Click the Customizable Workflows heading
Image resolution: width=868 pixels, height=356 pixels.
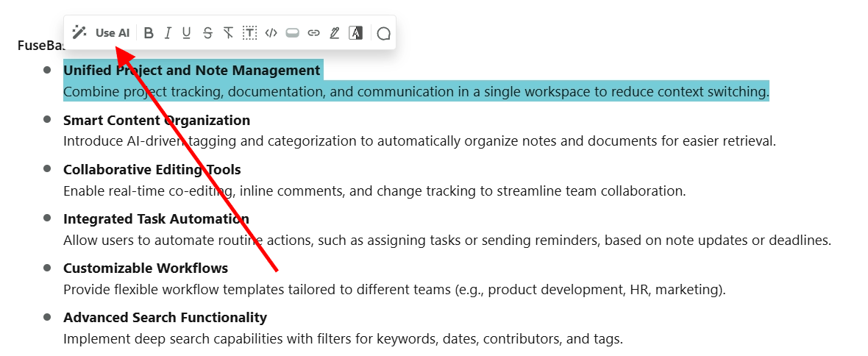click(146, 268)
